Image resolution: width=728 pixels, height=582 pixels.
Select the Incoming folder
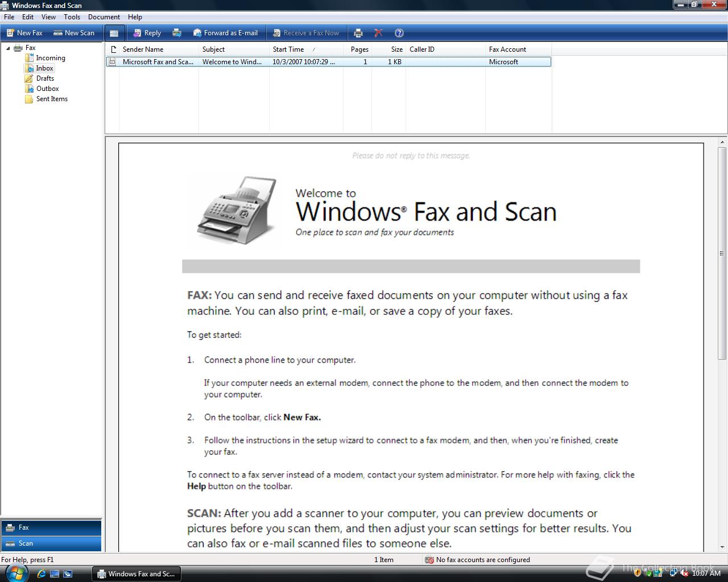click(51, 58)
